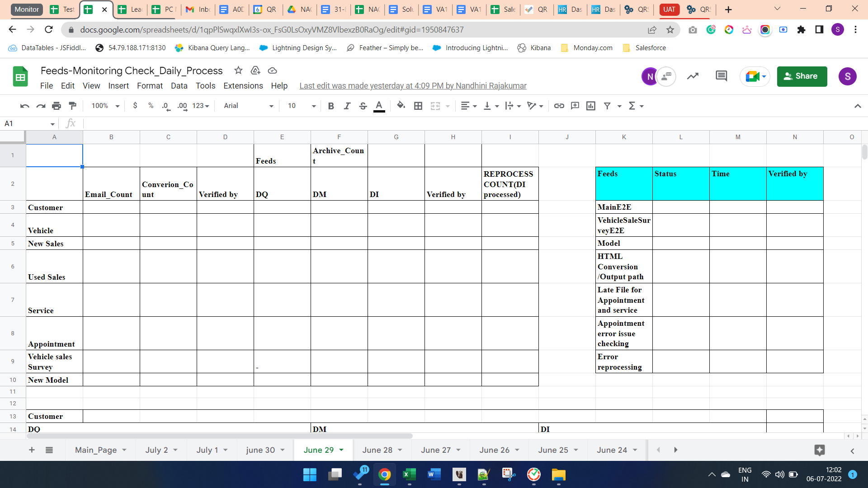The image size is (868, 488).
Task: Click the green Share button
Action: (x=802, y=76)
